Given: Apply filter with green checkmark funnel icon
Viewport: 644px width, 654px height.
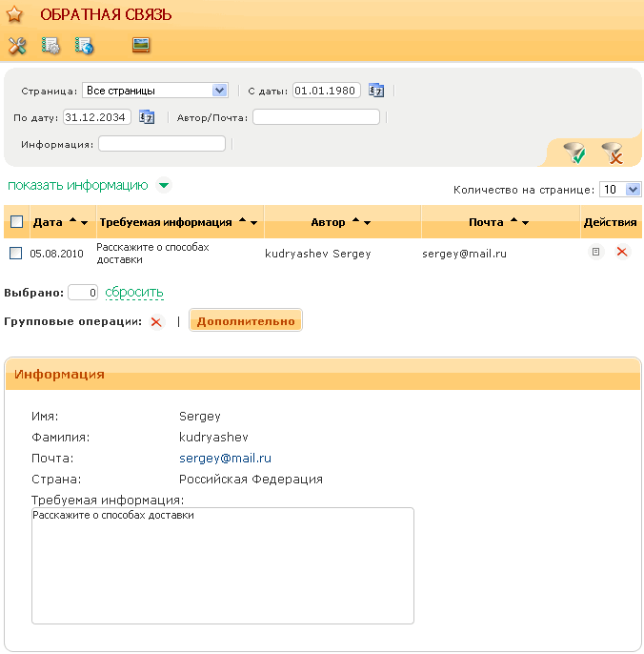Looking at the screenshot, I should [x=574, y=153].
